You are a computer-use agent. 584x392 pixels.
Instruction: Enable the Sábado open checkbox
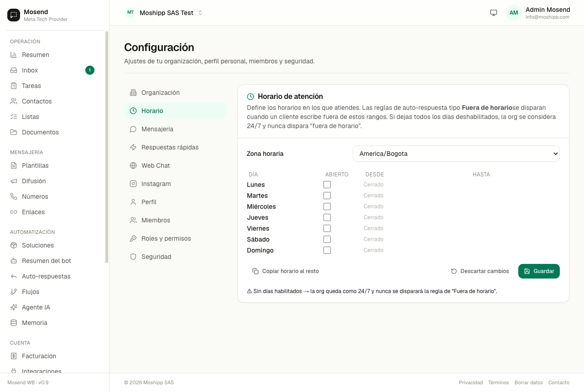coord(327,239)
